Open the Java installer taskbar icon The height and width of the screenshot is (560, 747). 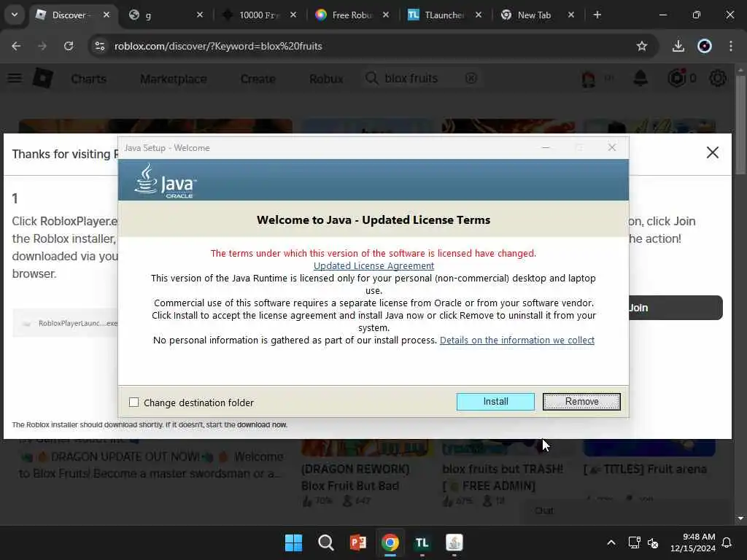pos(454,542)
